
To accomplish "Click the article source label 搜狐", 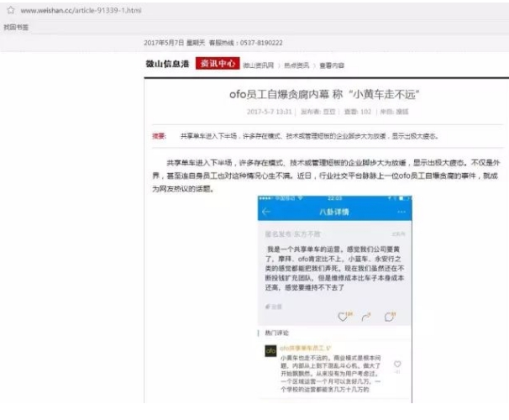I will coord(402,110).
